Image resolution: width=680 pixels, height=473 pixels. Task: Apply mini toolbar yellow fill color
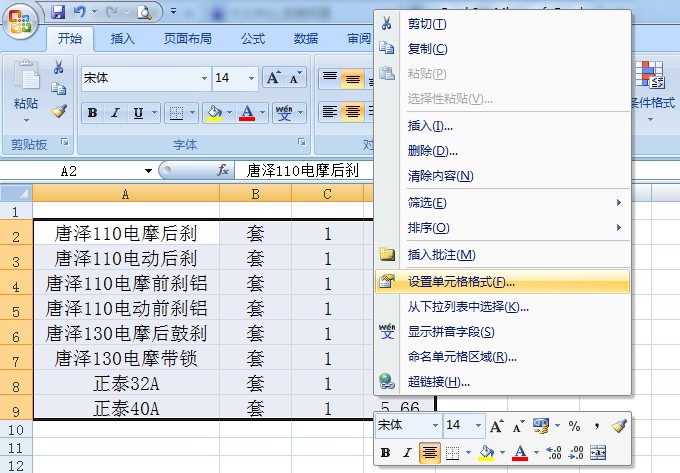tap(486, 453)
